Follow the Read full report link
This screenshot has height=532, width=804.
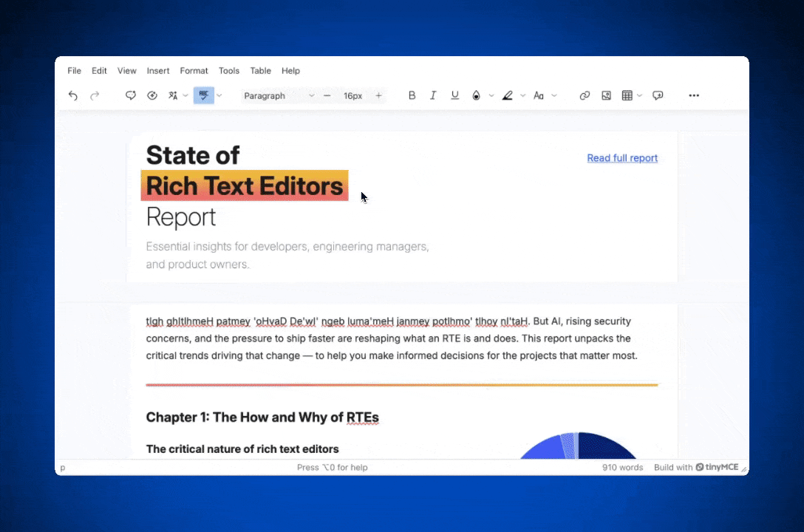pyautogui.click(x=622, y=158)
